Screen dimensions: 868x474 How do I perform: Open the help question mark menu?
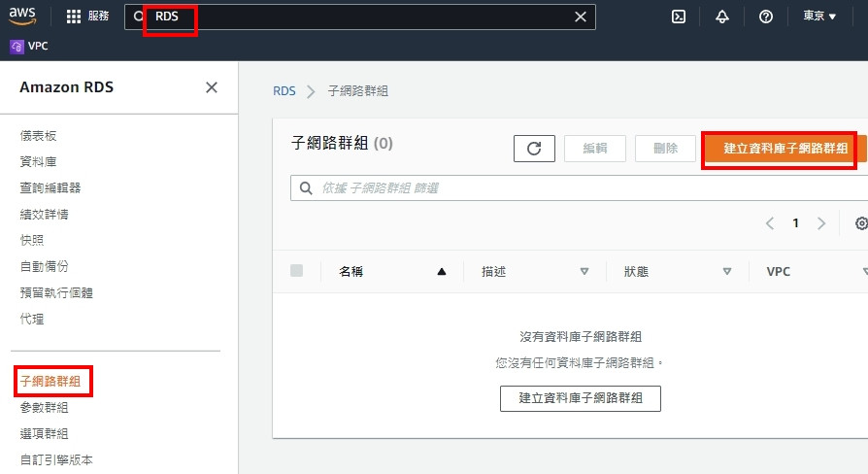click(766, 17)
